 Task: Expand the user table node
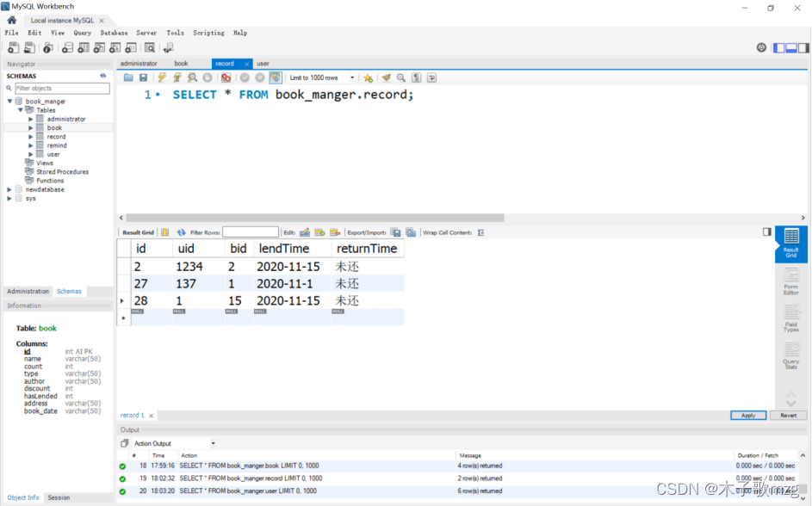[30, 154]
